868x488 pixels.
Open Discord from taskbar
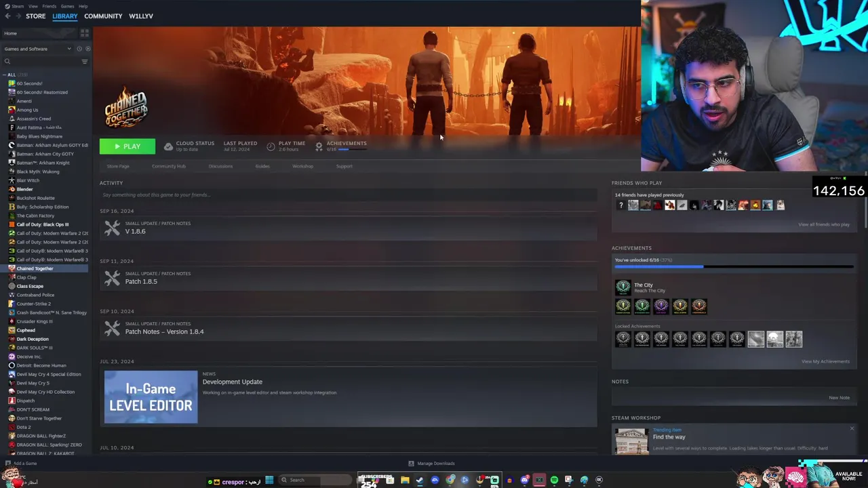[x=524, y=480]
